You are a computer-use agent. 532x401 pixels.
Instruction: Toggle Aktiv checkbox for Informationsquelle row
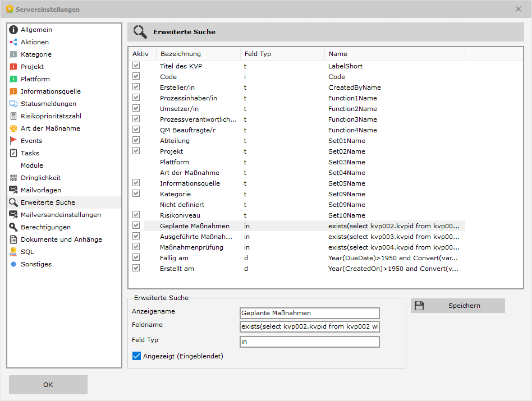pos(136,183)
